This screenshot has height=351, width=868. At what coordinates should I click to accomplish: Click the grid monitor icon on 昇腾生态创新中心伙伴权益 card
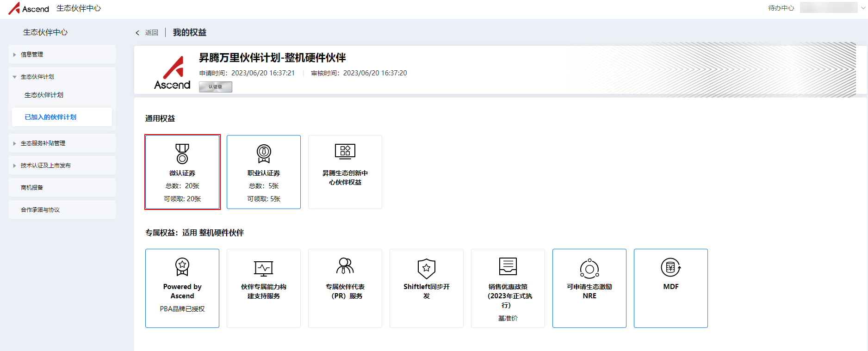tap(345, 151)
